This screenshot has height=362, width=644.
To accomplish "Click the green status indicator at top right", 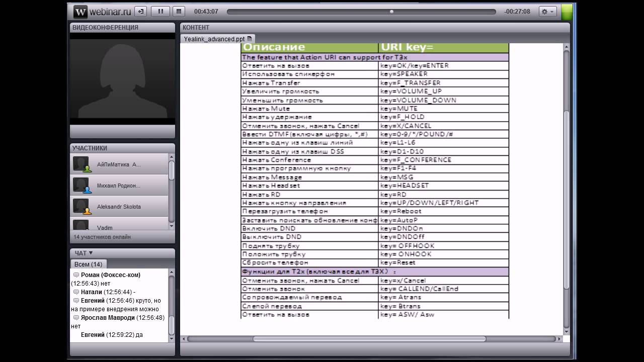I will [x=567, y=11].
